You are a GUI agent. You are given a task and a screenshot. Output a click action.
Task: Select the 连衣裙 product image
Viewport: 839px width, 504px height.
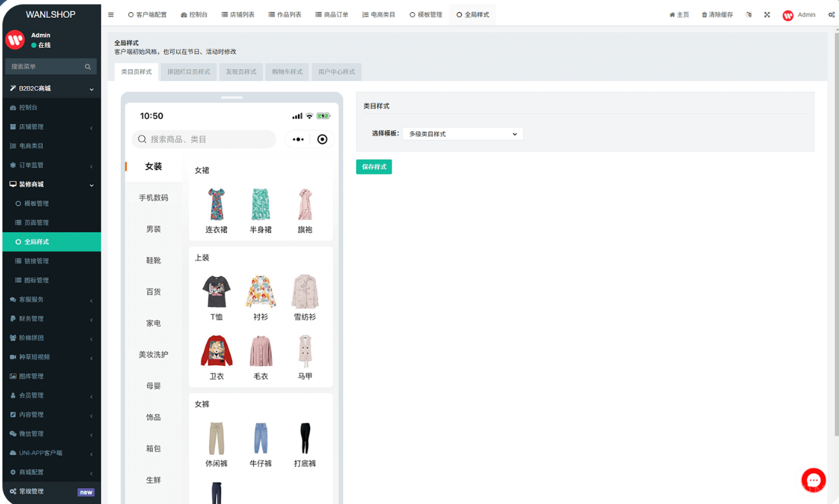point(216,204)
